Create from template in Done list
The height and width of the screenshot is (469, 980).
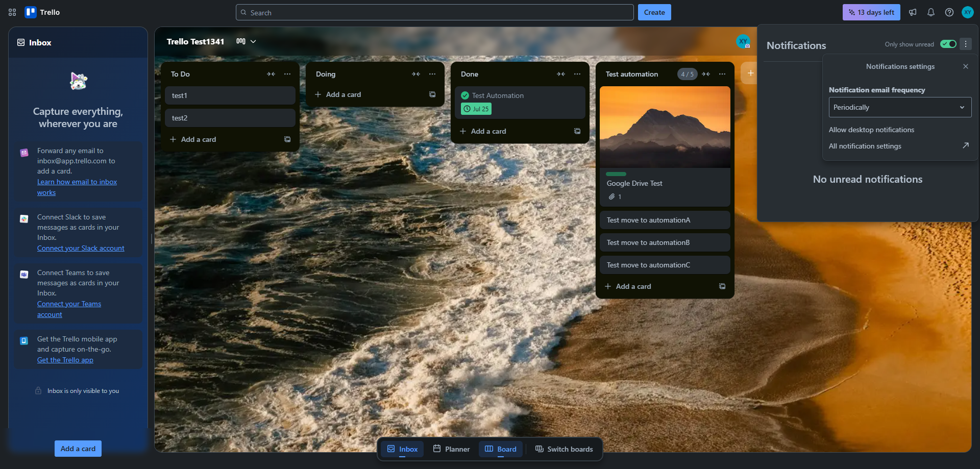577,131
